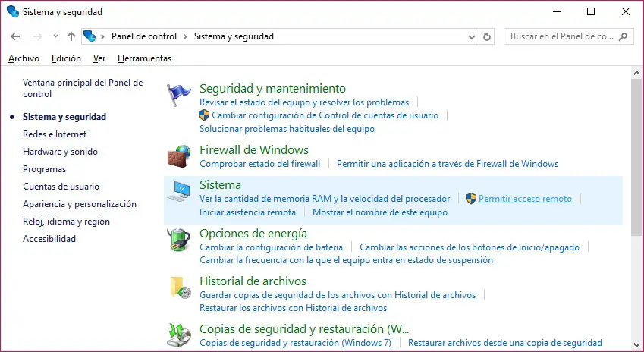Click Cambiar la configuración de batería
Viewport: 644px width, 352px height.
[x=271, y=247]
